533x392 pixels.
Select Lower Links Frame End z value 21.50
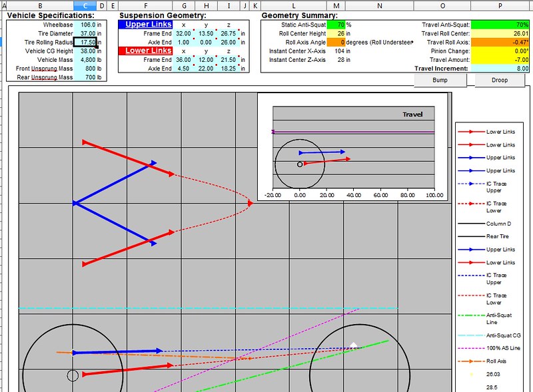(229, 59)
